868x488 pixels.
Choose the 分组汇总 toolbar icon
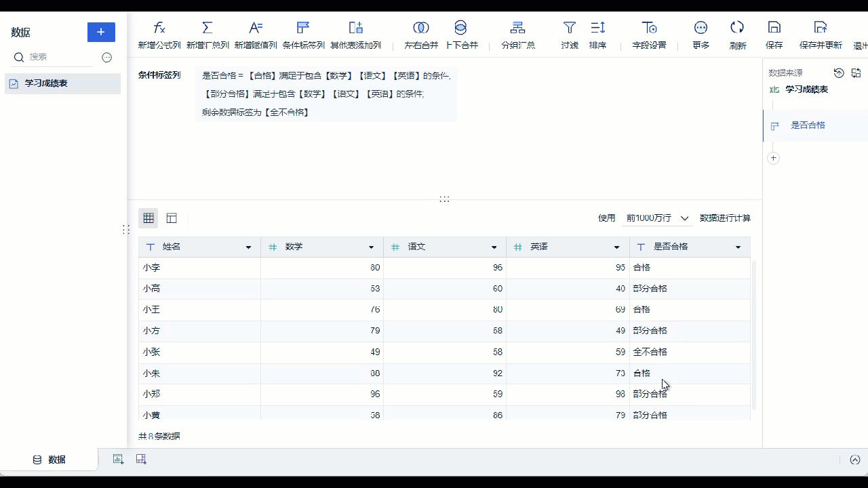point(518,28)
